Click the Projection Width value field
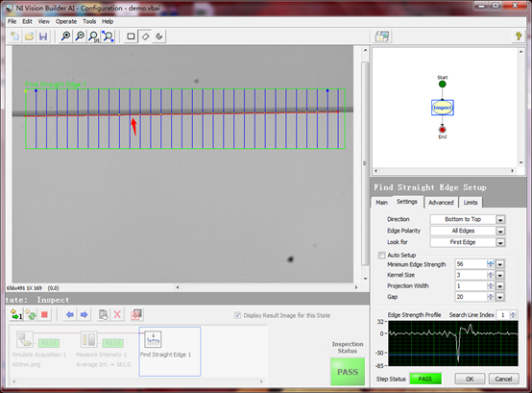532x393 pixels. pyautogui.click(x=471, y=286)
